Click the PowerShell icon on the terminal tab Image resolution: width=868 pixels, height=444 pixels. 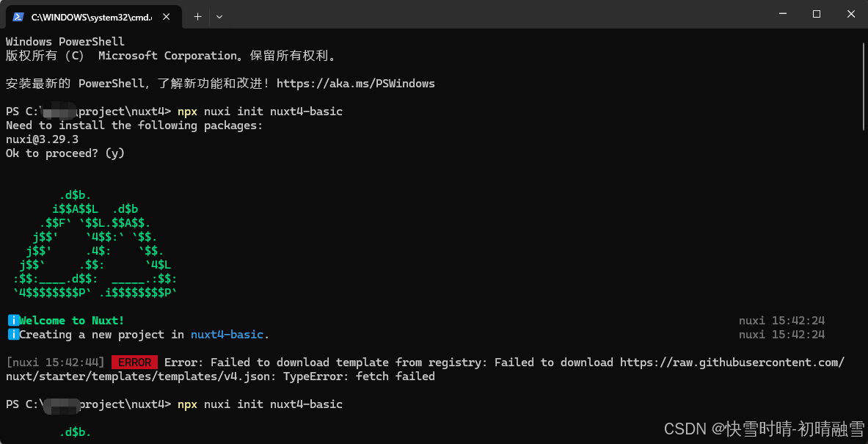click(17, 16)
